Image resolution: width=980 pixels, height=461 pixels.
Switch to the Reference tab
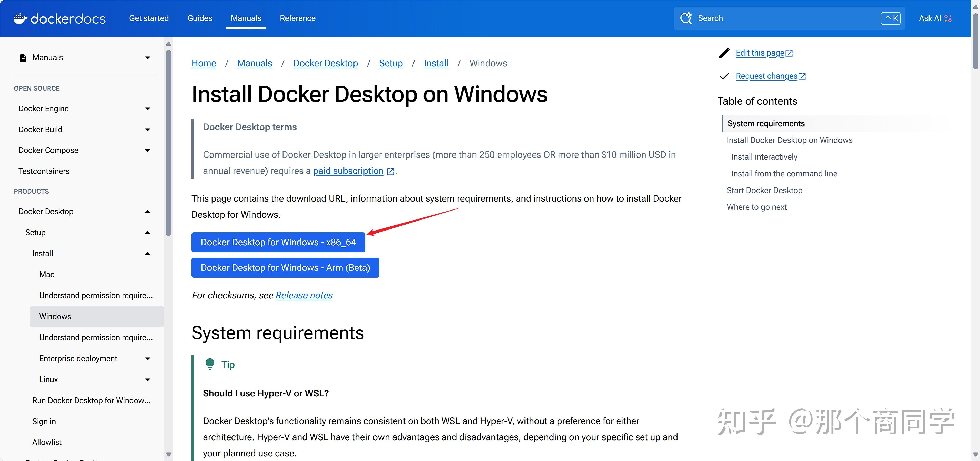click(298, 18)
